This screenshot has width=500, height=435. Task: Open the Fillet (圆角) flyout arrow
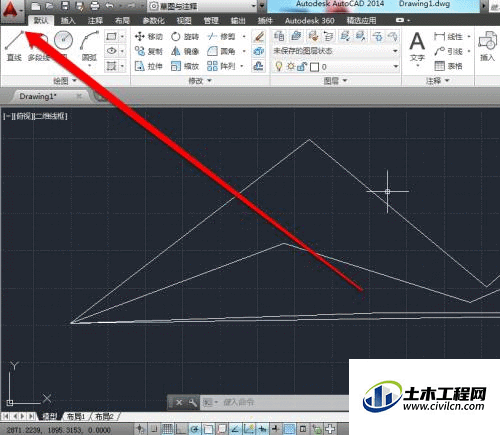click(x=244, y=51)
